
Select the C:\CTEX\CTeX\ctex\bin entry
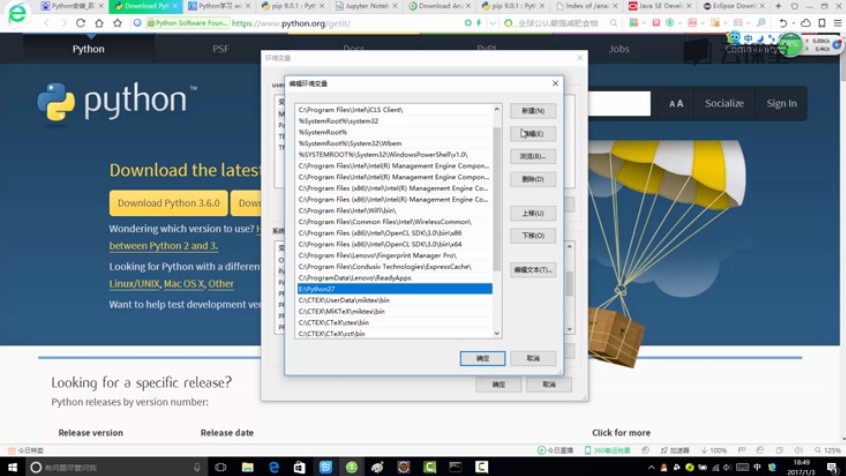(394, 323)
